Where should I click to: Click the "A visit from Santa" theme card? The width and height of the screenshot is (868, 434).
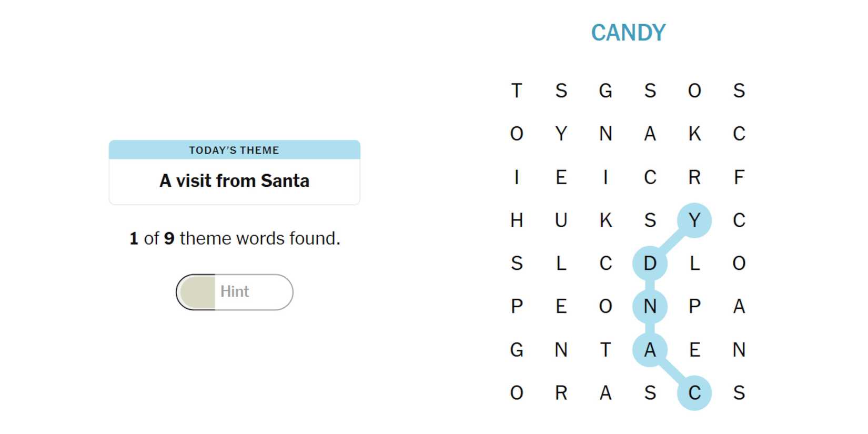234,180
